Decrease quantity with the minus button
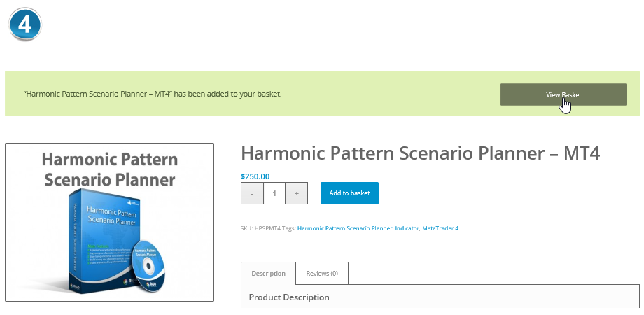Screen dimensions: 644x315 (252, 193)
